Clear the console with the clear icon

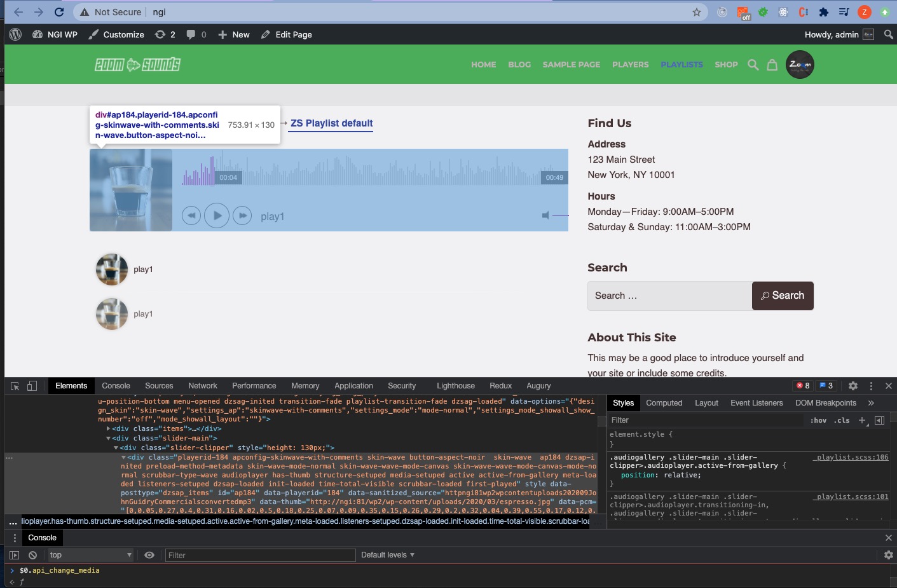point(32,555)
